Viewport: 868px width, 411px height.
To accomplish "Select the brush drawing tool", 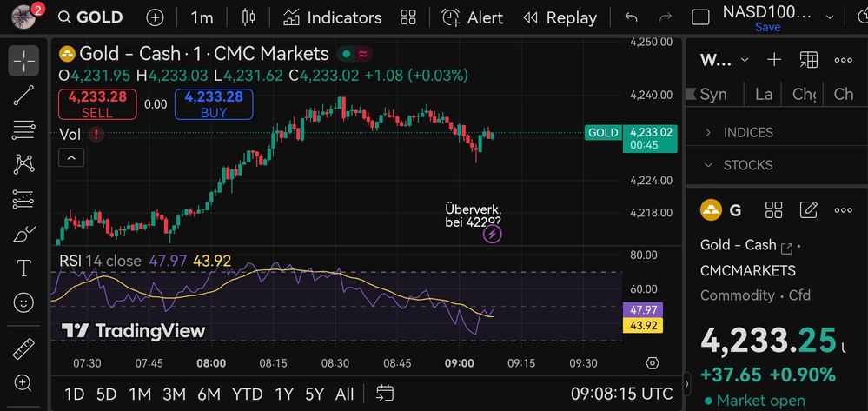I will [23, 234].
